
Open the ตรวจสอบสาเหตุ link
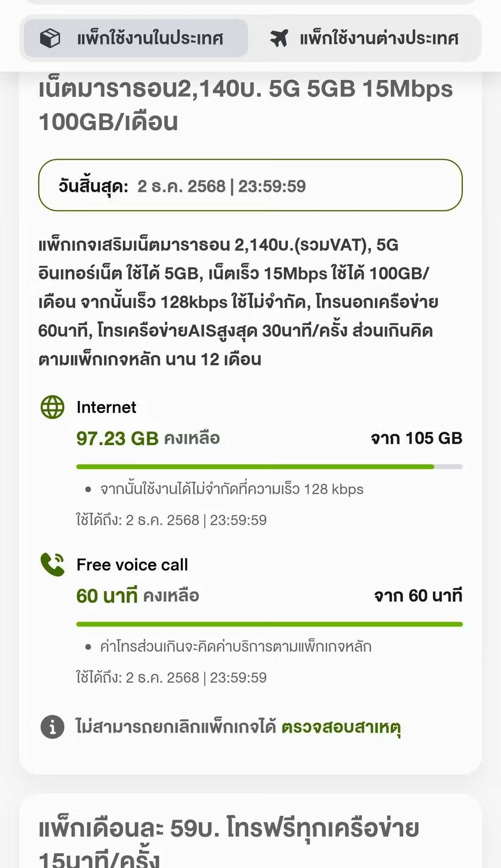[341, 727]
